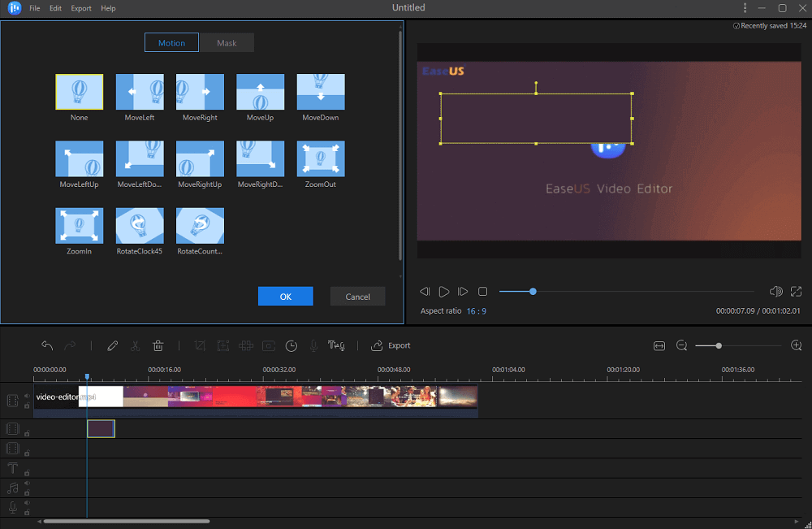Click the Play button under the preview
Screen dimensions: 812x529
click(x=443, y=291)
